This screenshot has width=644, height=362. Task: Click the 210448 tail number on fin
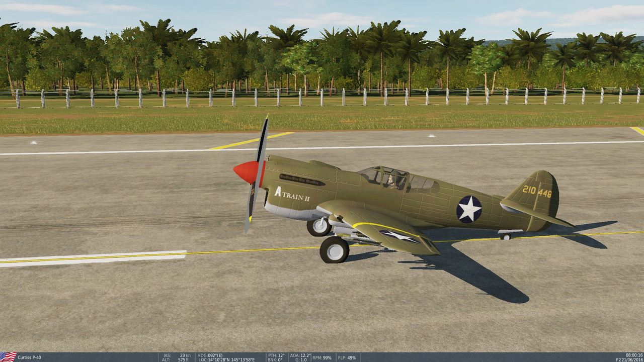(537, 192)
